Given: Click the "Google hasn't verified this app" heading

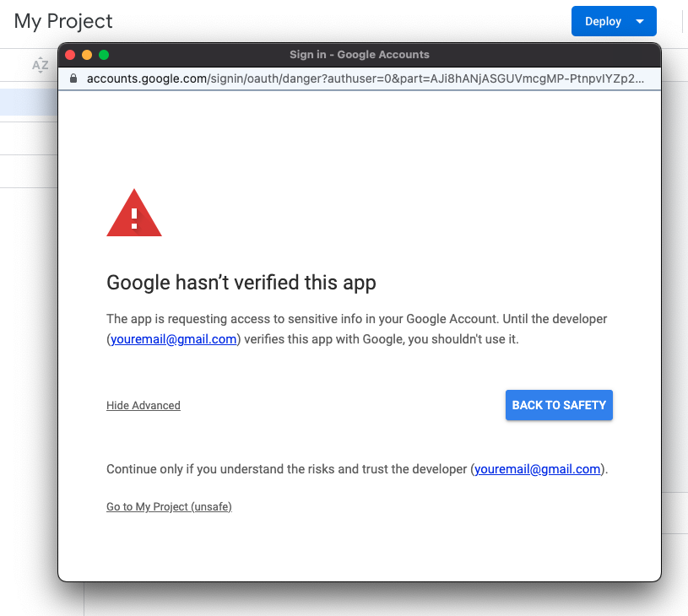Looking at the screenshot, I should coord(241,283).
